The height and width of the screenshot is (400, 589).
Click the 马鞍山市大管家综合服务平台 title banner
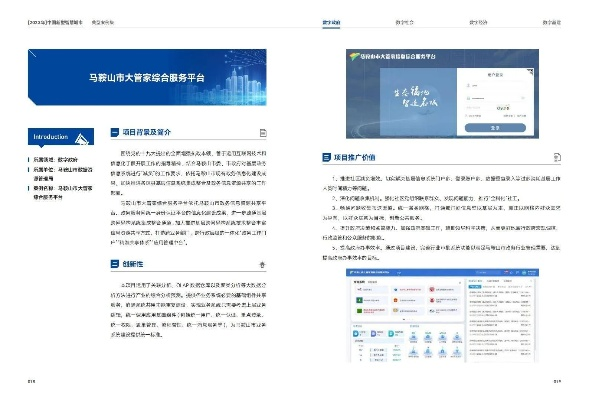pyautogui.click(x=147, y=77)
